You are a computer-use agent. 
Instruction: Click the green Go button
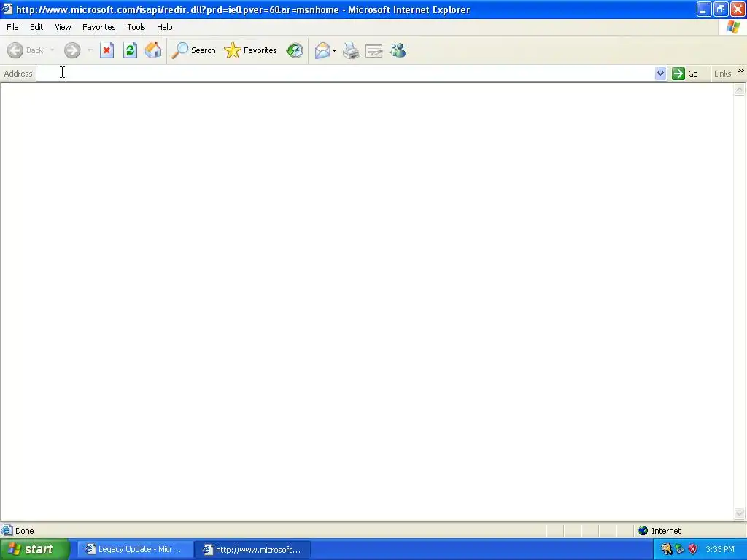(685, 74)
